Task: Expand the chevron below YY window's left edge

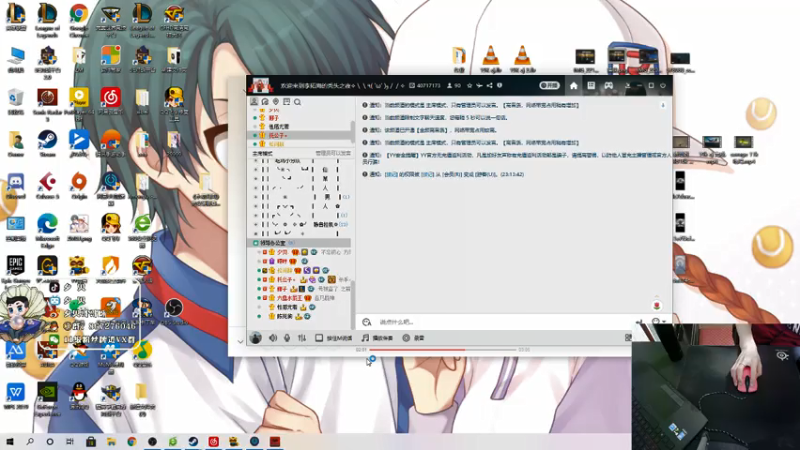Action: (x=240, y=341)
